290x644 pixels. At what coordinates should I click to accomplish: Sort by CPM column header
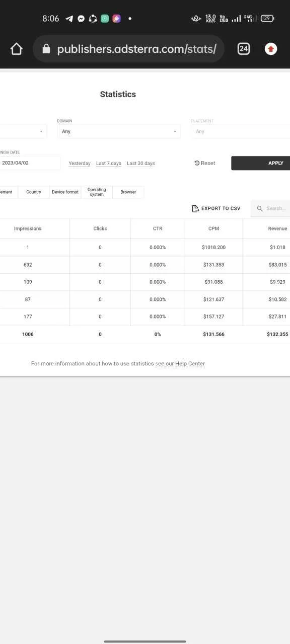pos(213,228)
